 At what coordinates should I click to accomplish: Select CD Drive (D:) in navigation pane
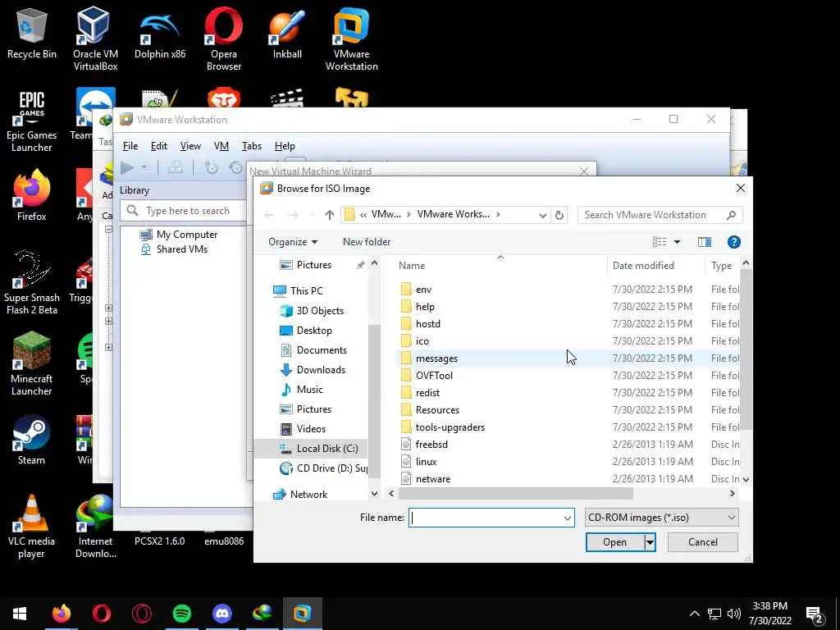323,468
